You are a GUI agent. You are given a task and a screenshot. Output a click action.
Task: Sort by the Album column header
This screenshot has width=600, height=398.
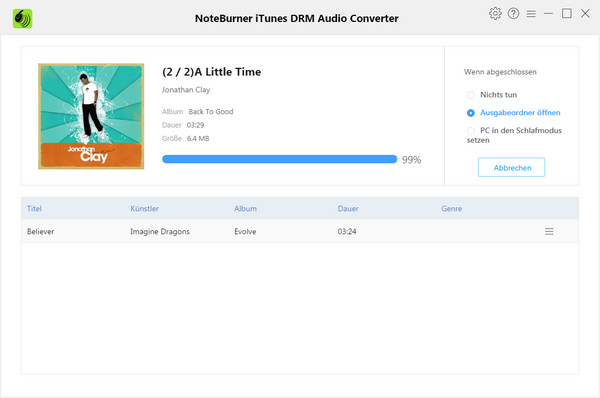point(245,209)
